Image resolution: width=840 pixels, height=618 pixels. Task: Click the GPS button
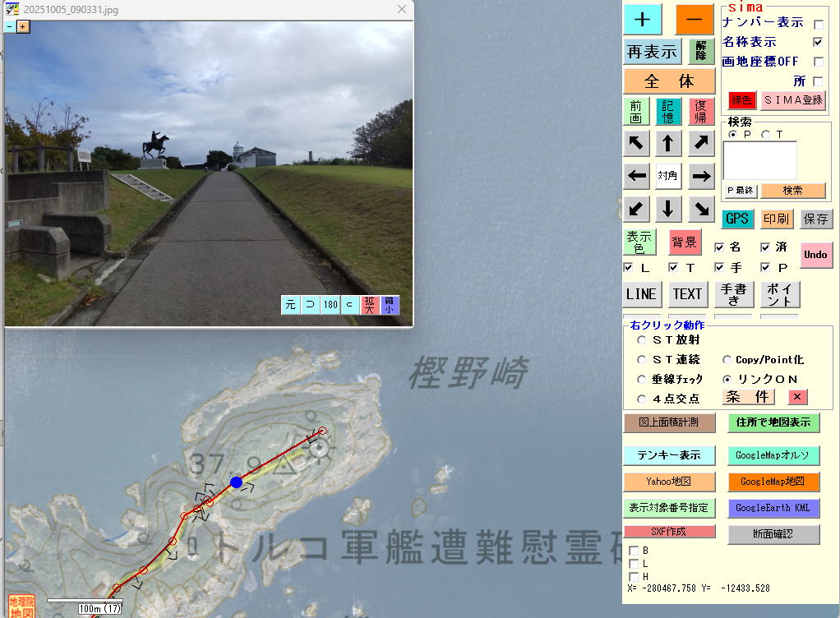coord(737,219)
